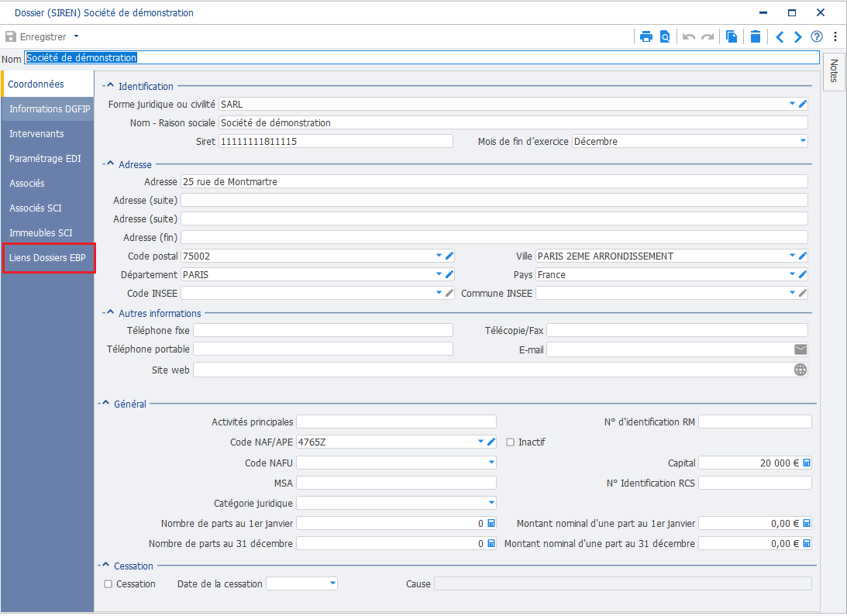Collapse the Adresse section
The image size is (847, 616).
[109, 163]
